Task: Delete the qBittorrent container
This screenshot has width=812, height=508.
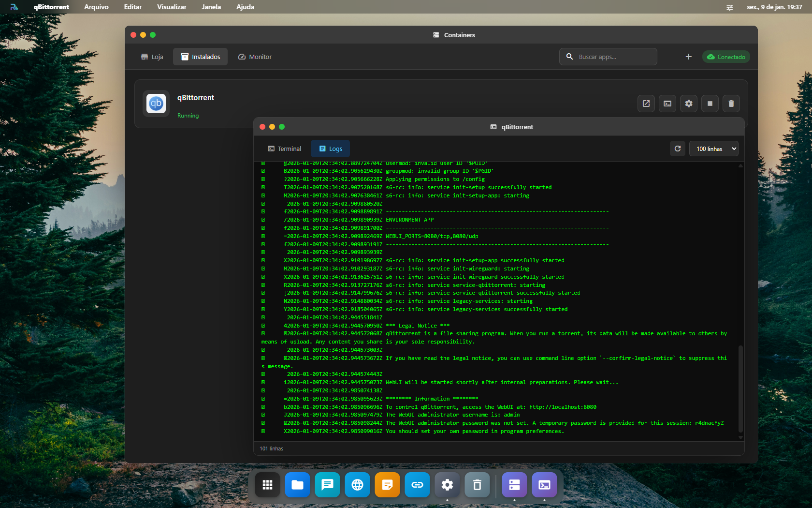Action: 731,104
